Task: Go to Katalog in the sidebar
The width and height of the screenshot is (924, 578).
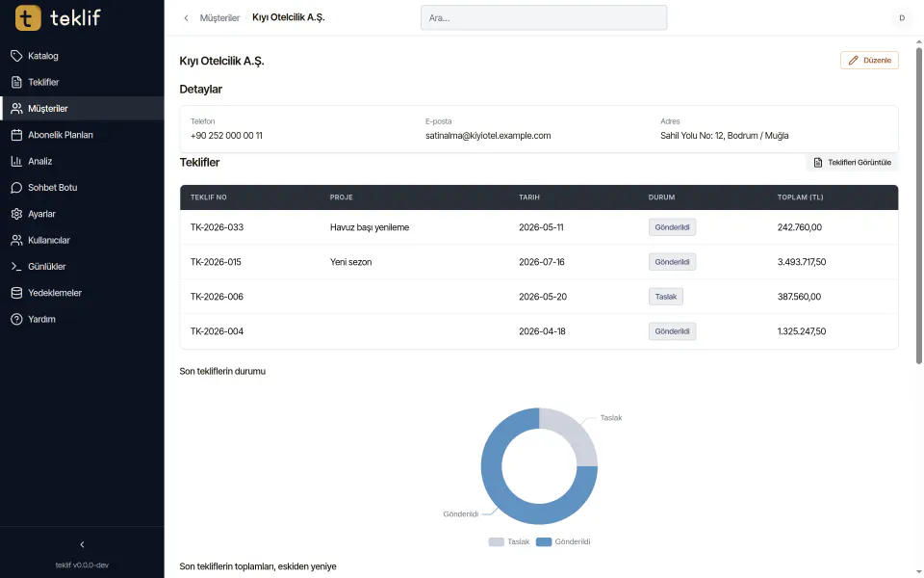Action: (82, 56)
